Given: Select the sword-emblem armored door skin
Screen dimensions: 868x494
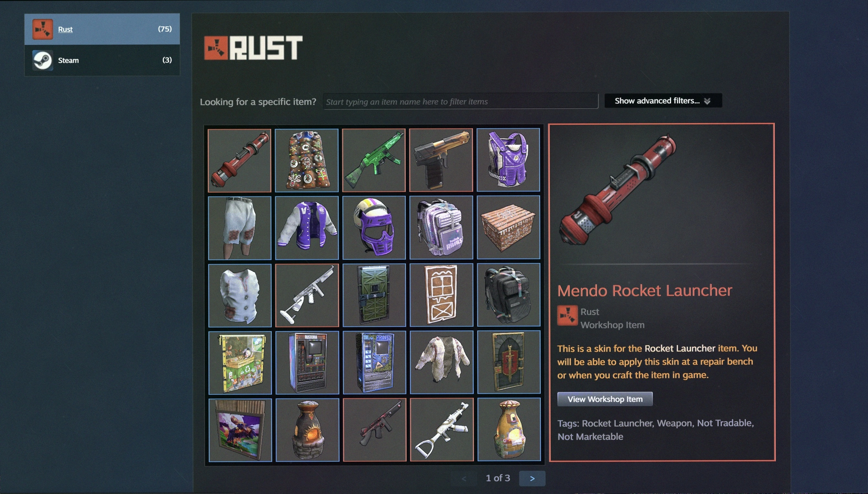Looking at the screenshot, I should pos(509,363).
